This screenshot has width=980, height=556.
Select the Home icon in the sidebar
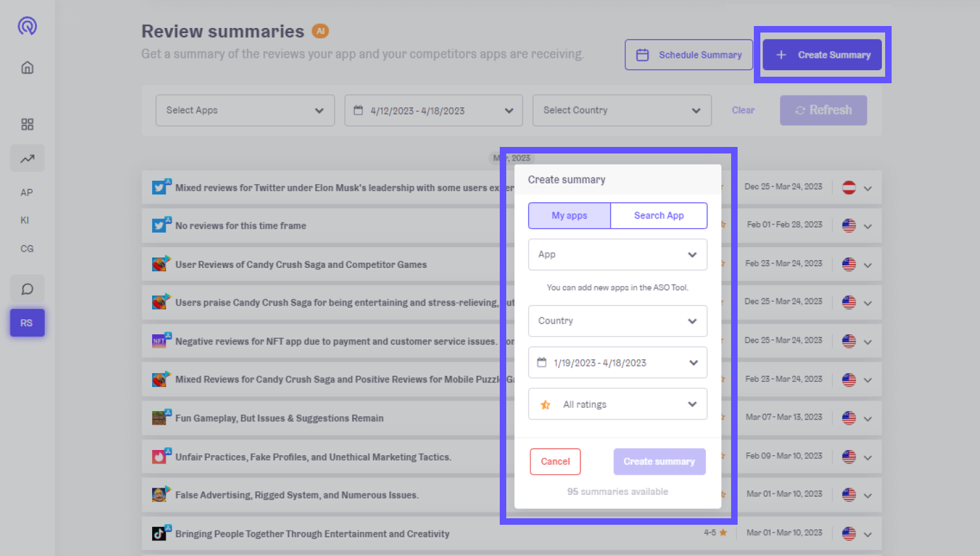click(x=27, y=67)
